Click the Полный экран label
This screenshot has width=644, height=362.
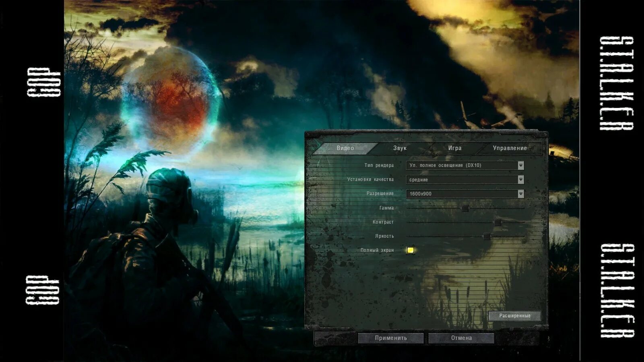(377, 250)
